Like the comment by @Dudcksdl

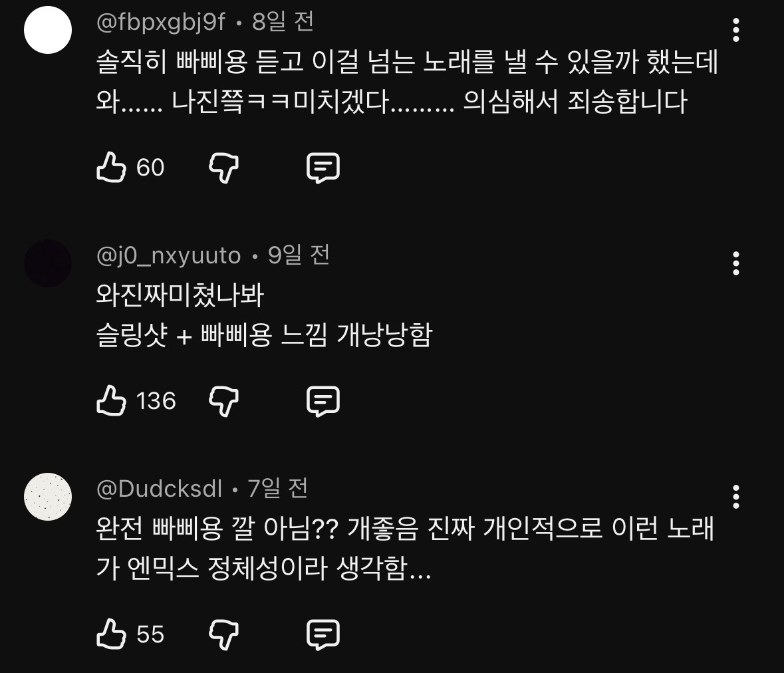111,634
